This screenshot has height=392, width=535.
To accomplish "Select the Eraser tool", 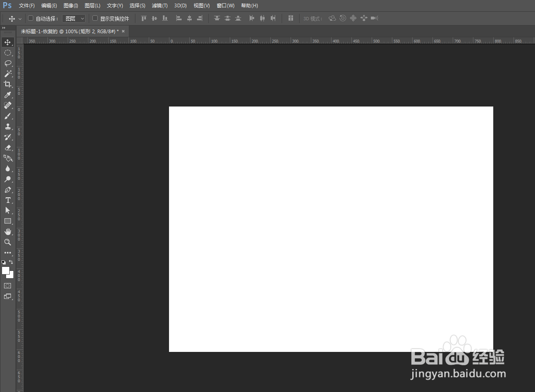I will coord(8,147).
